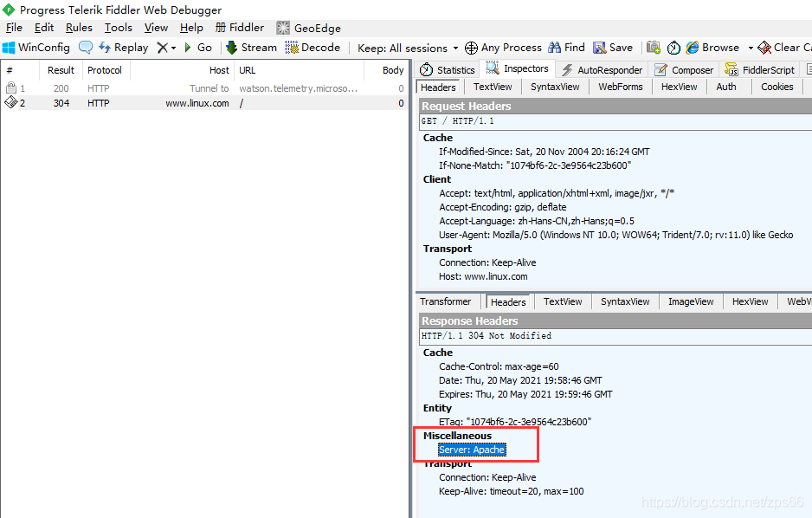This screenshot has height=518, width=812.
Task: Select the Server: Apache header
Action: 471,450
